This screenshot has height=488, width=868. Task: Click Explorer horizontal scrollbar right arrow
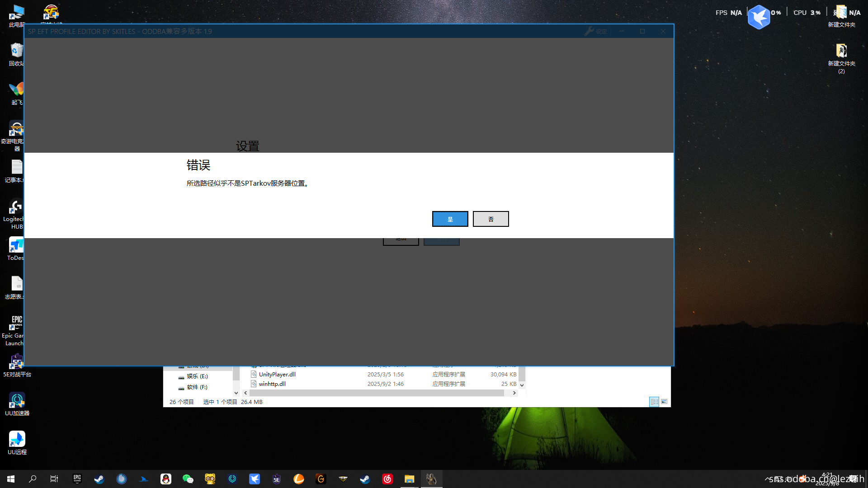click(514, 393)
